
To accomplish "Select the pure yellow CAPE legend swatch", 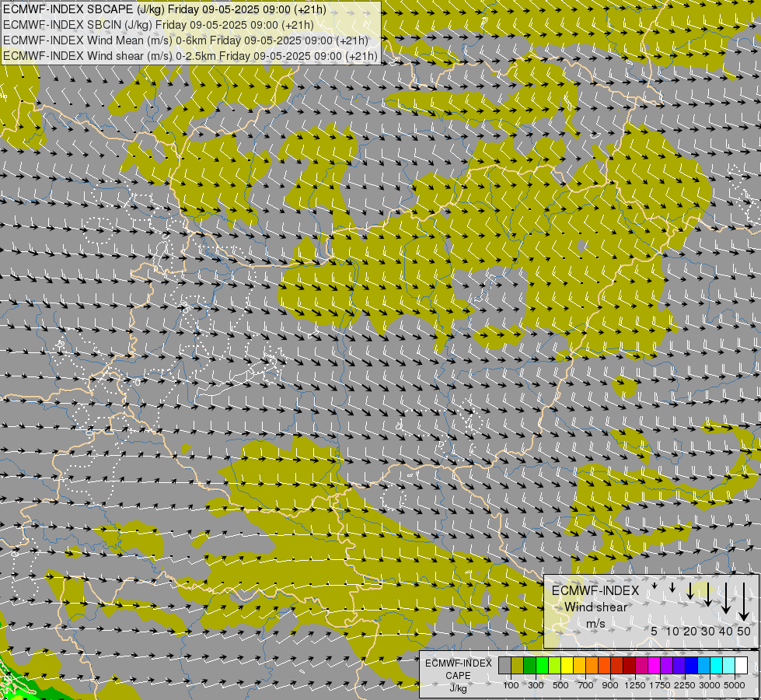I will pos(567,665).
